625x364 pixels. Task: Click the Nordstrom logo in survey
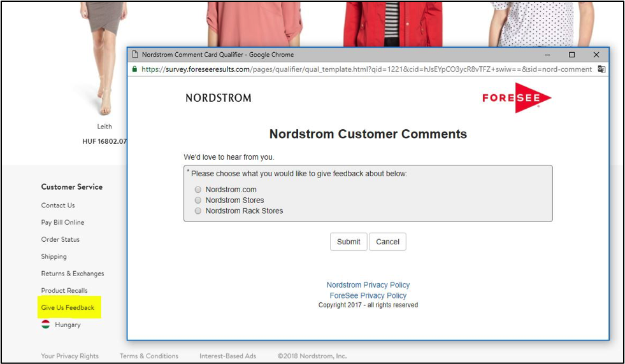(x=219, y=98)
